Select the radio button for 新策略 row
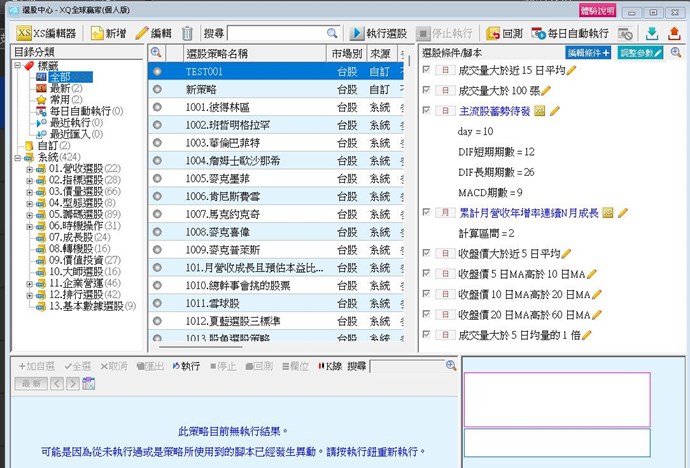 click(157, 89)
